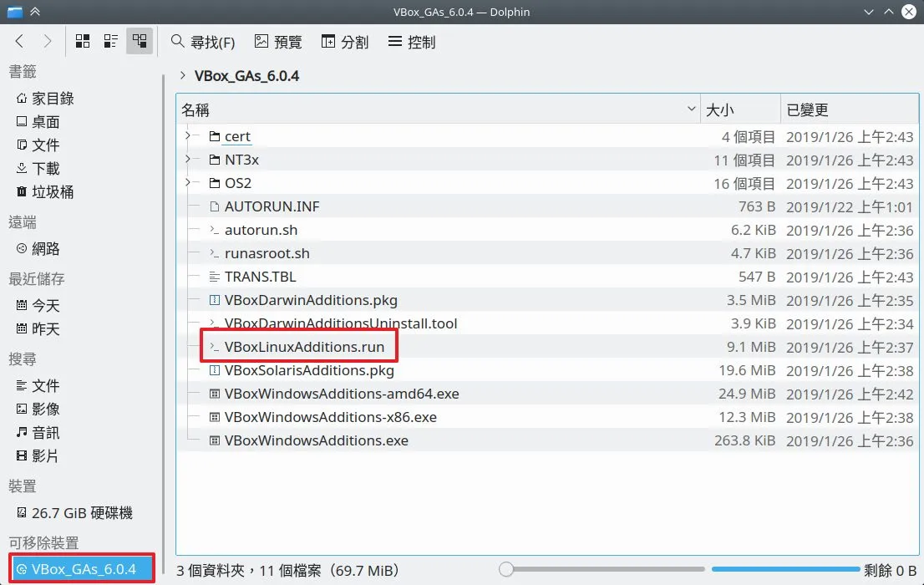
Task: Click the 2019/1/22 上午1:01 date cell
Action: pos(849,207)
